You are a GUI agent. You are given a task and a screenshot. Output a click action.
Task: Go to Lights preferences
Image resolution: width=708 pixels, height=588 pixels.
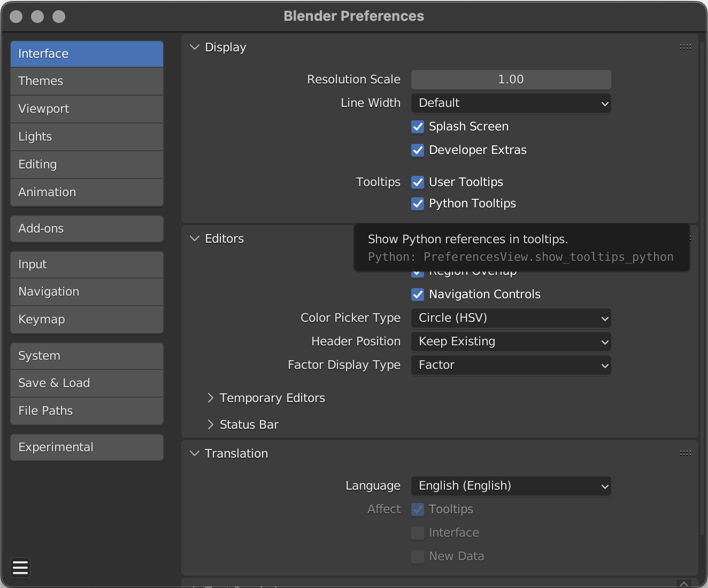pos(87,137)
